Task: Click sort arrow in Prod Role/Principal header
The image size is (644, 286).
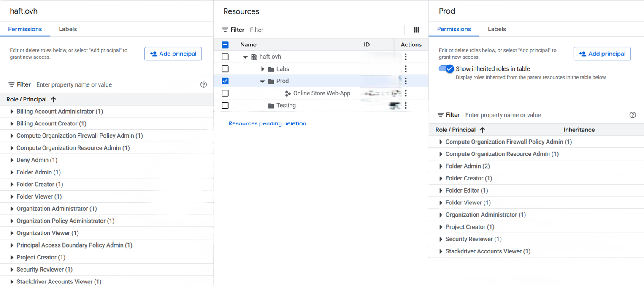Action: (482, 130)
